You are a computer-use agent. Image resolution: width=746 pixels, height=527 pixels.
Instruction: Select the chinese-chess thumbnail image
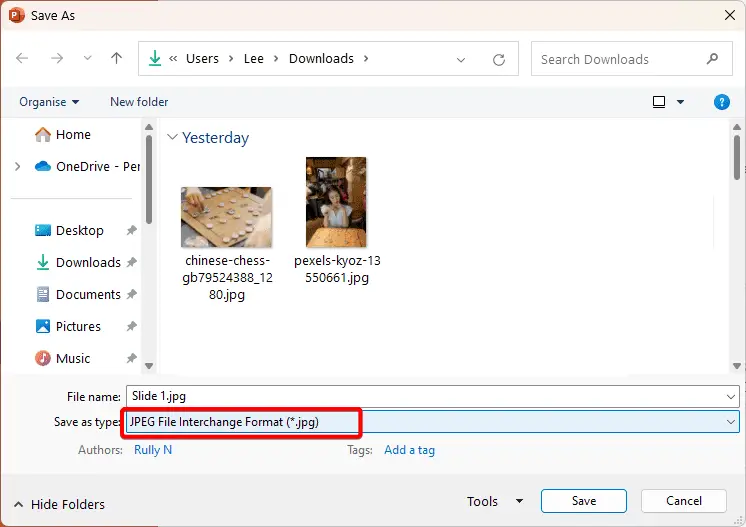pyautogui.click(x=226, y=217)
